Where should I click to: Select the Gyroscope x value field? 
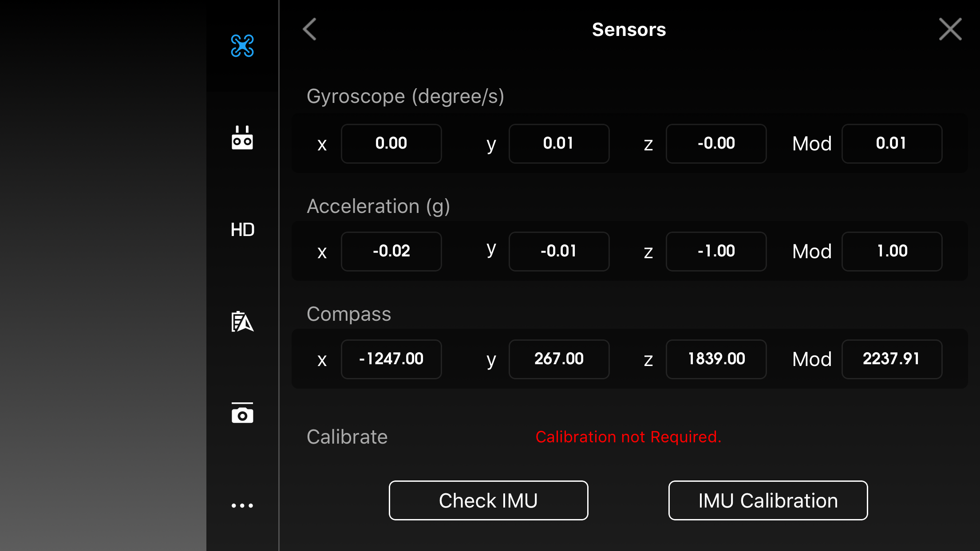tap(391, 144)
